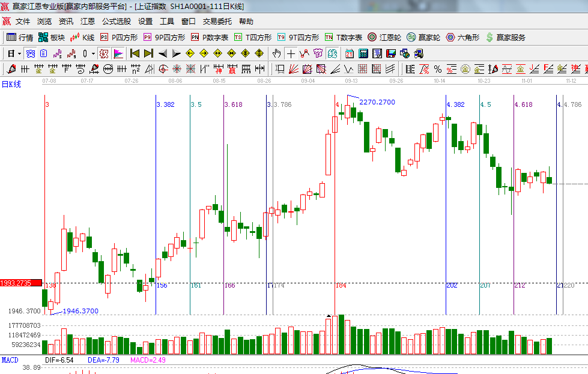
Task: Jump to first bar with left-end arrow
Action: (135, 53)
